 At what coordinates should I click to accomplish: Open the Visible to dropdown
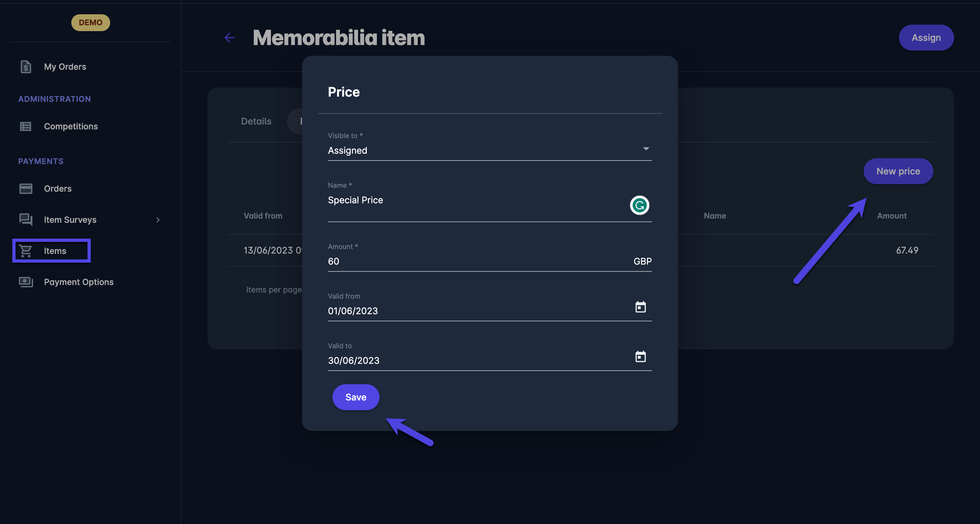489,150
